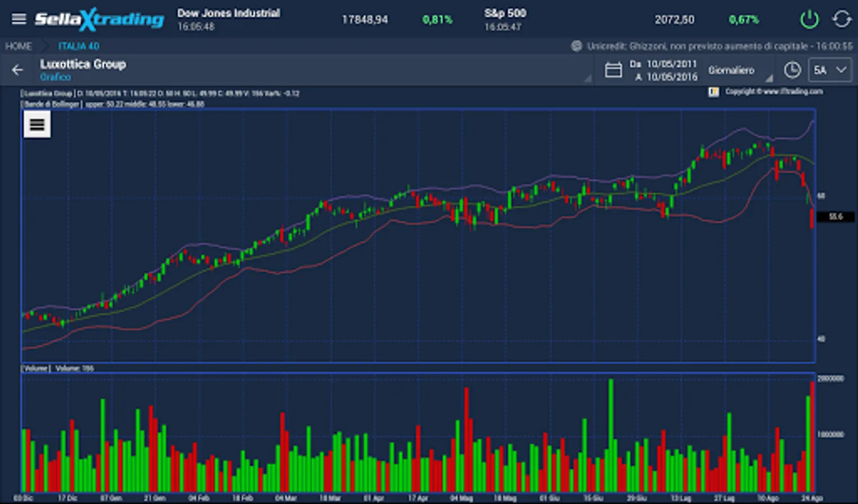The width and height of the screenshot is (858, 504).
Task: Click the 13 Lug date axis label
Action: pyautogui.click(x=681, y=498)
